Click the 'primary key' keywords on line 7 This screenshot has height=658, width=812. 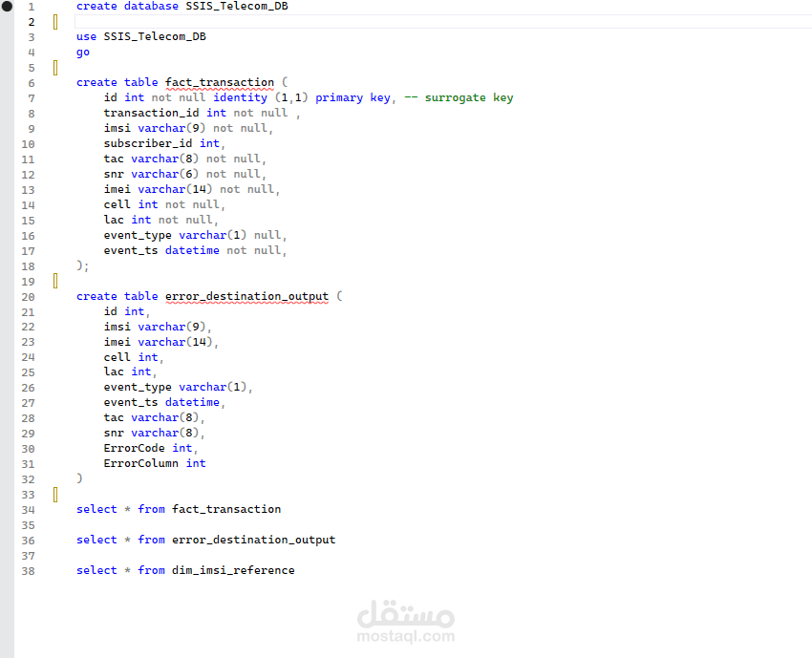pyautogui.click(x=353, y=97)
